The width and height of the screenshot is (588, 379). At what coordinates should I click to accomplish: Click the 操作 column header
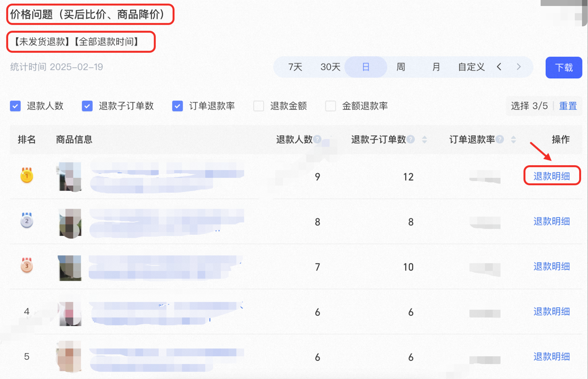click(x=561, y=140)
